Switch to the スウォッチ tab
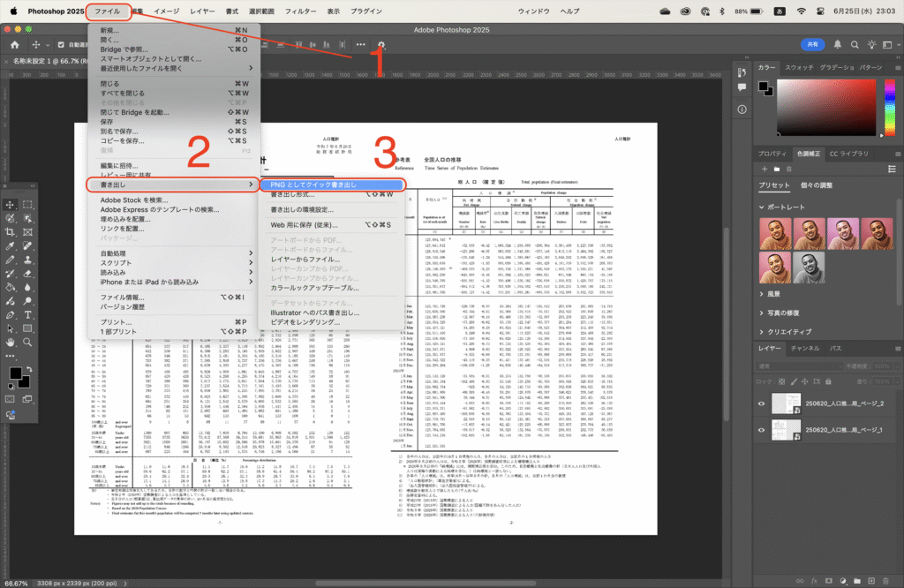904x588 pixels. 799,67
